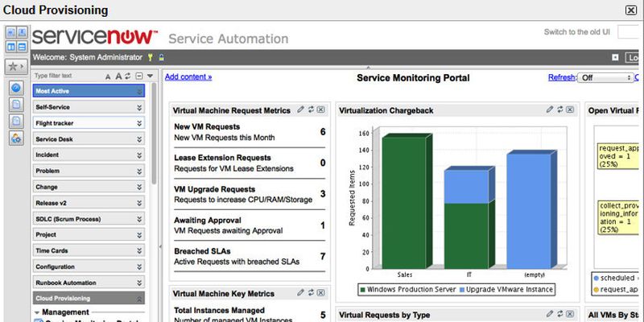Viewport: 644px width, 322px height.
Task: Click the New VM Requests metric
Action: pyautogui.click(x=250, y=132)
